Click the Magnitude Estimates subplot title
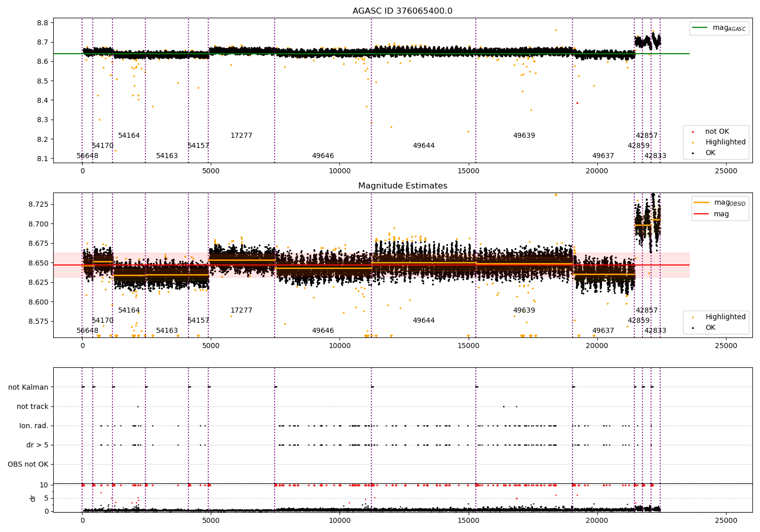 [x=402, y=186]
